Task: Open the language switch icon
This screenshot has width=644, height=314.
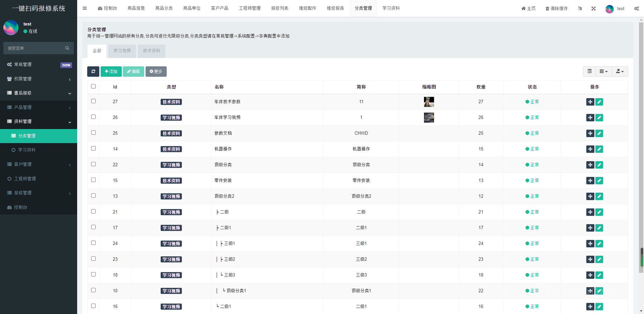Action: (x=580, y=8)
